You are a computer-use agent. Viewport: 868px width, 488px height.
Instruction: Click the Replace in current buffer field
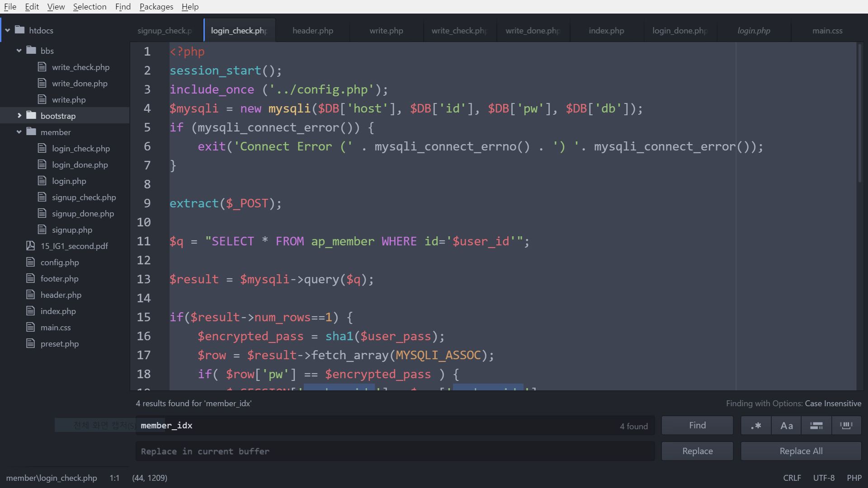395,451
